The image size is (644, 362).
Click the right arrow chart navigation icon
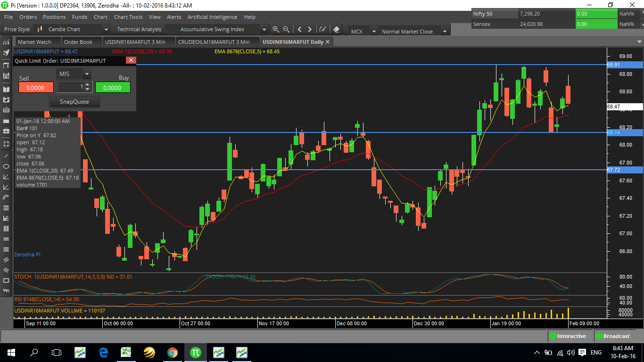point(310,29)
